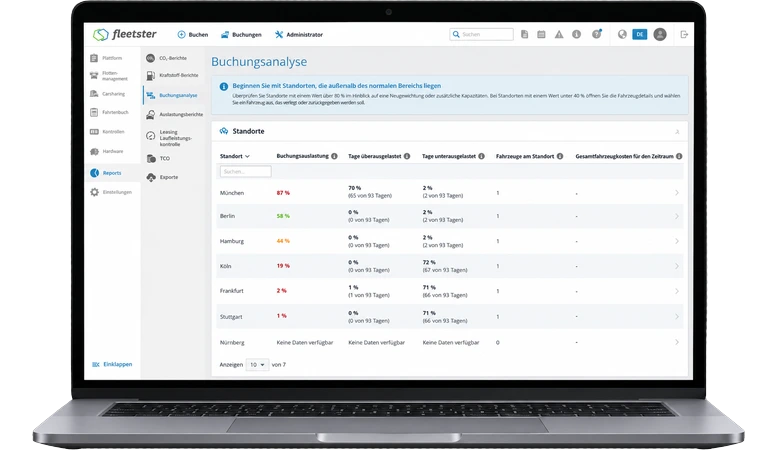
Task: Click info icon next to Buchungsauslastung
Action: point(334,156)
